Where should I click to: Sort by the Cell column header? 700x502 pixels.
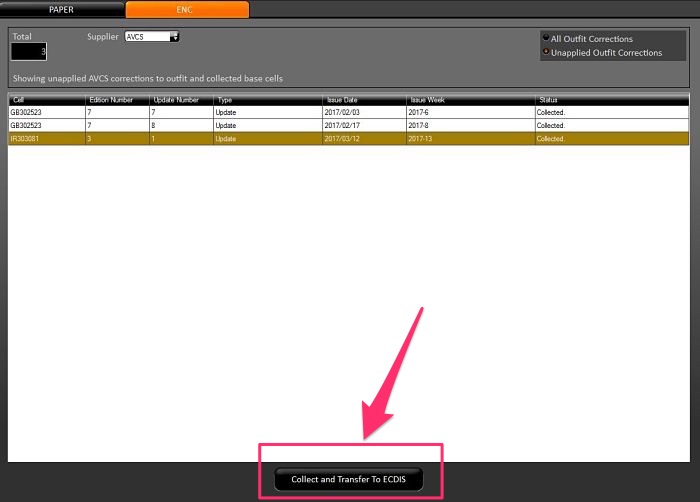click(45, 100)
